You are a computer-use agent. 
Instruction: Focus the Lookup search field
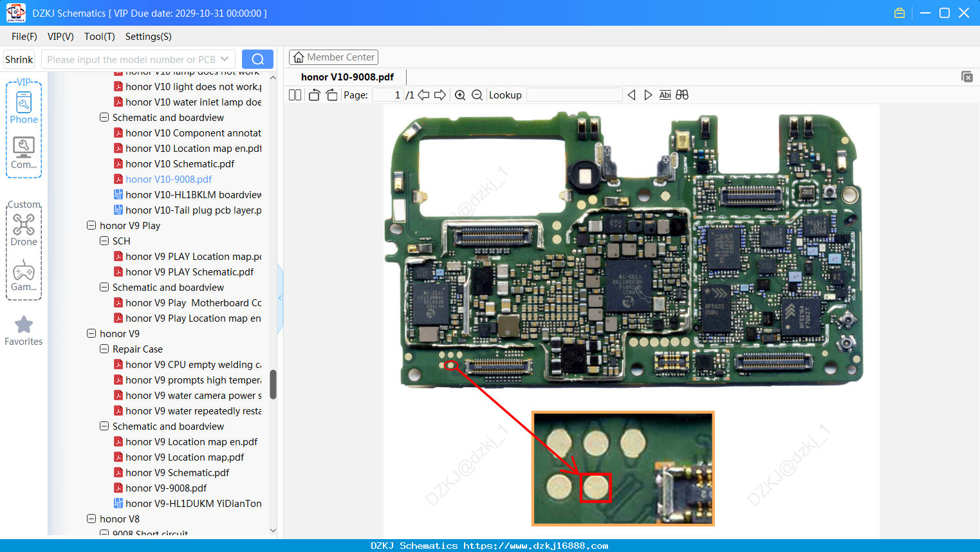click(575, 95)
